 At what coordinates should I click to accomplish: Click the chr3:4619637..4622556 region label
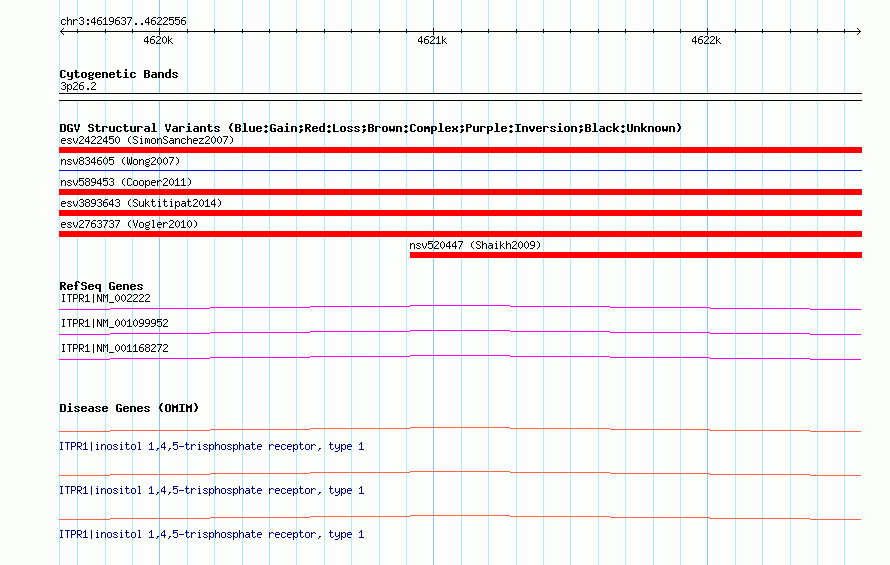[x=123, y=21]
